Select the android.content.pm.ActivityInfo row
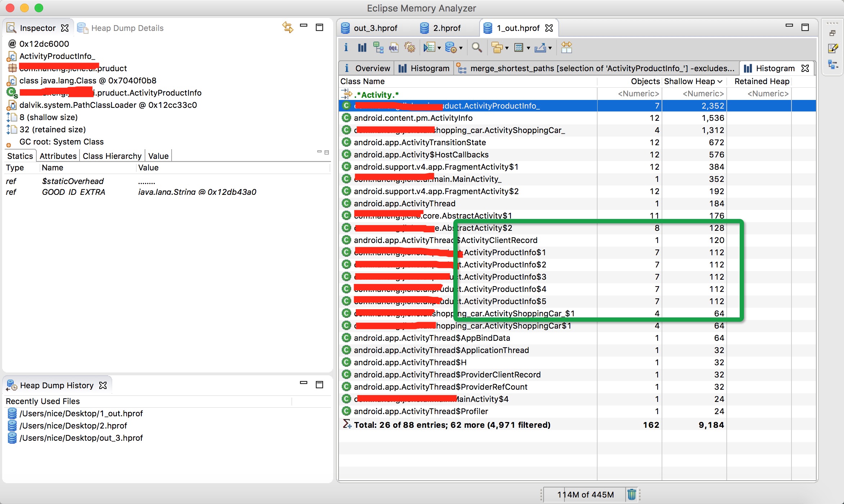The width and height of the screenshot is (844, 504). tap(577, 118)
